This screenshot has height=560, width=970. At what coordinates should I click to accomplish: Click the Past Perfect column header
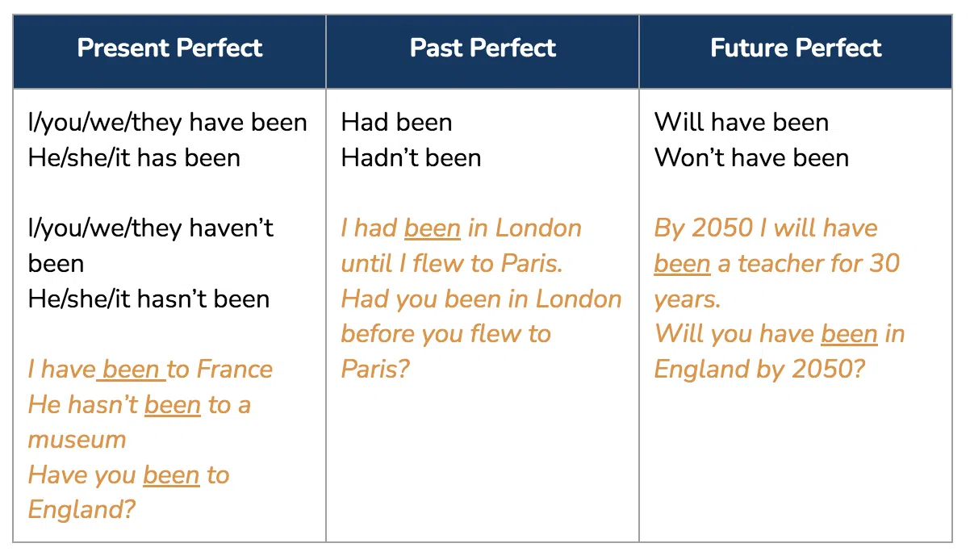(x=483, y=48)
